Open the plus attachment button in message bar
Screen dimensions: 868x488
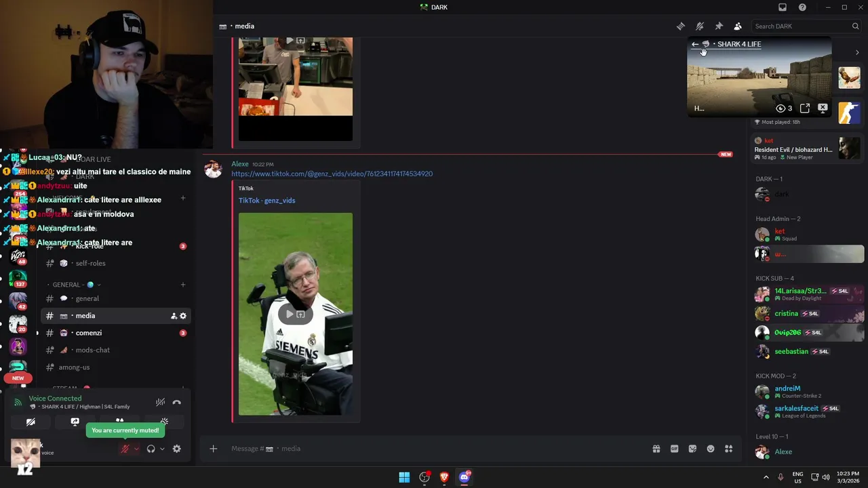tap(213, 449)
